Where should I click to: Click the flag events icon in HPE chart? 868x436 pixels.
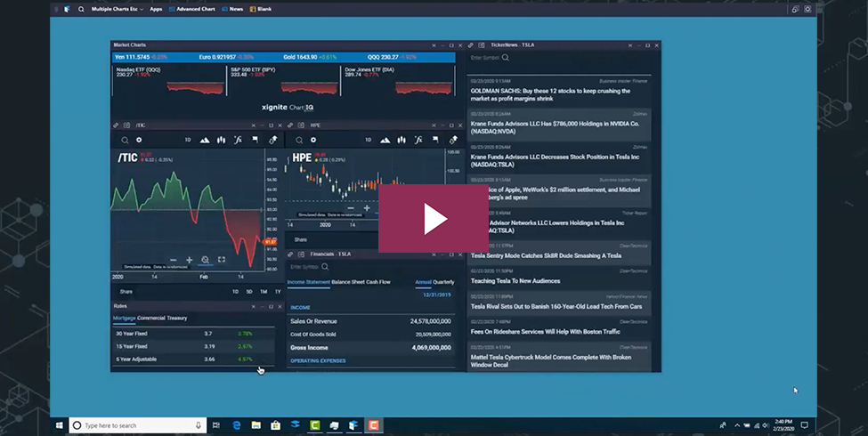click(435, 140)
